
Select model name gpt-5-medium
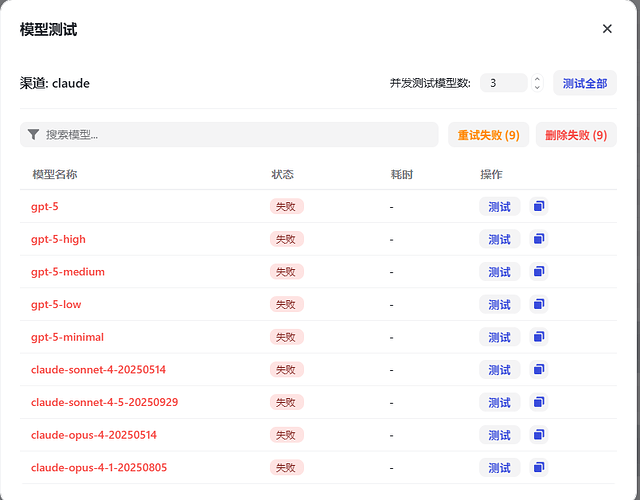68,272
